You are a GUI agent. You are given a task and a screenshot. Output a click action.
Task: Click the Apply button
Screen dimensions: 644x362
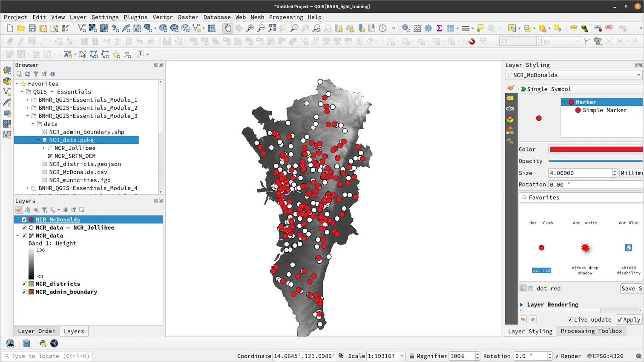(x=629, y=319)
